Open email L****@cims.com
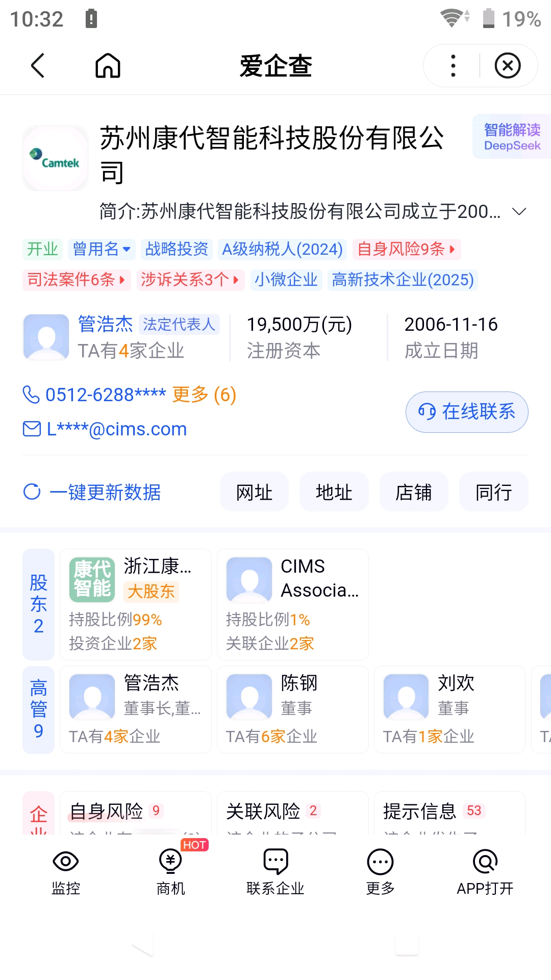551x980 pixels. (x=117, y=429)
